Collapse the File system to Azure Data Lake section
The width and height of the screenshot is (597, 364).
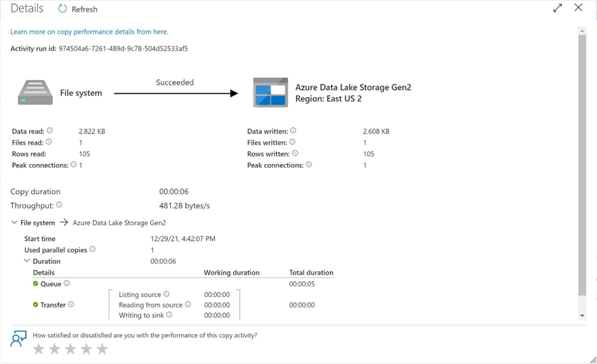(14, 223)
